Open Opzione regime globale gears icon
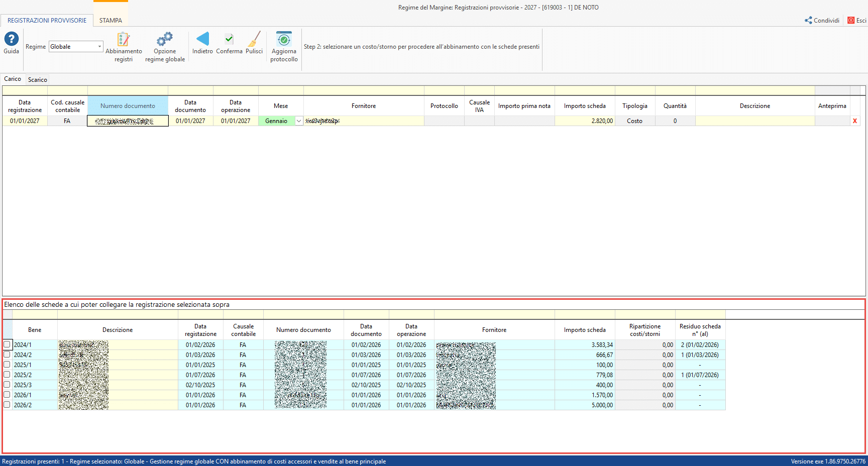This screenshot has width=868, height=466. click(x=165, y=39)
